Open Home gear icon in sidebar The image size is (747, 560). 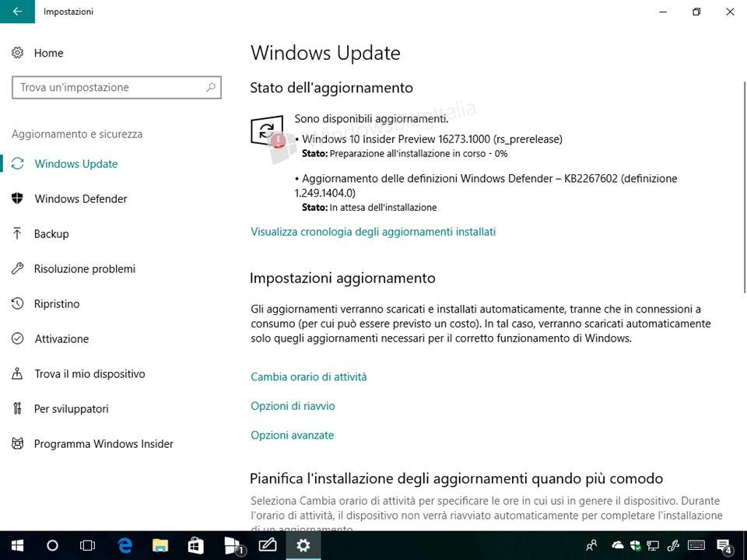18,53
